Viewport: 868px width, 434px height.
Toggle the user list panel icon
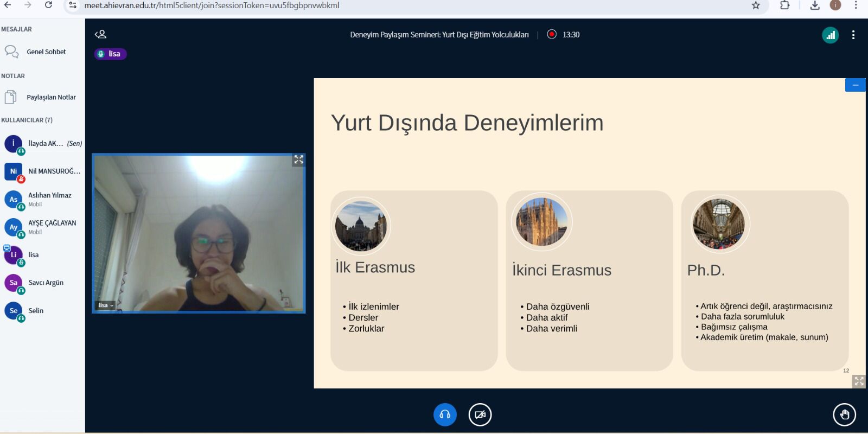point(100,34)
